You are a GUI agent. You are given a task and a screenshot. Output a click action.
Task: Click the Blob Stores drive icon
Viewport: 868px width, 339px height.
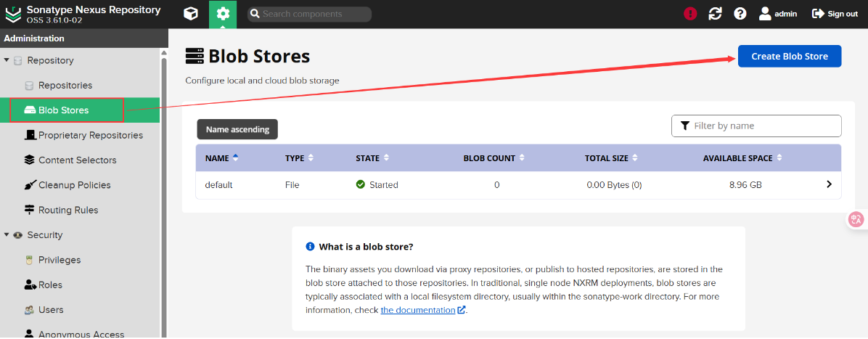pos(30,110)
